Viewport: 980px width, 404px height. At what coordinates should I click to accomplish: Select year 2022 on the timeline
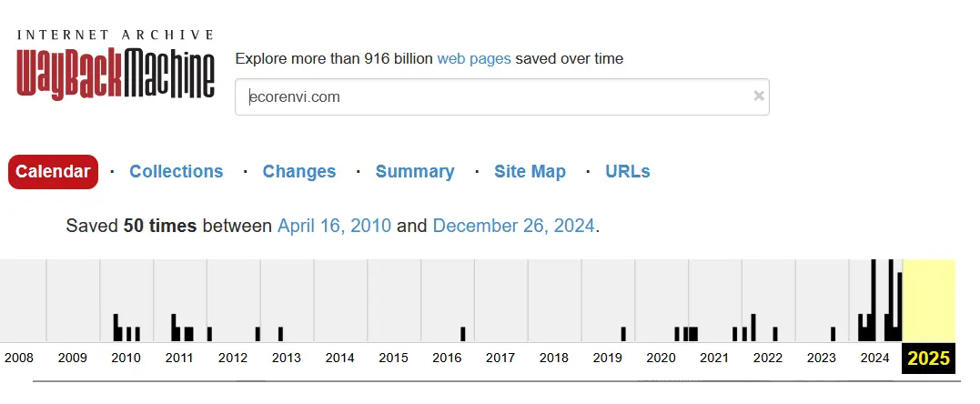coord(768,358)
